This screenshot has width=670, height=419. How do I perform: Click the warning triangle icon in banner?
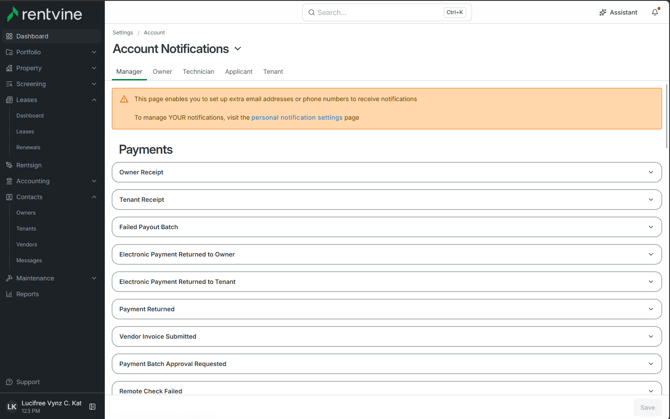pos(124,99)
